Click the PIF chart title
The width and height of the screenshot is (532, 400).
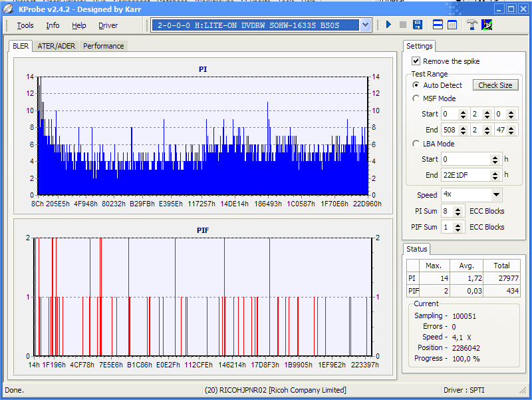203,230
